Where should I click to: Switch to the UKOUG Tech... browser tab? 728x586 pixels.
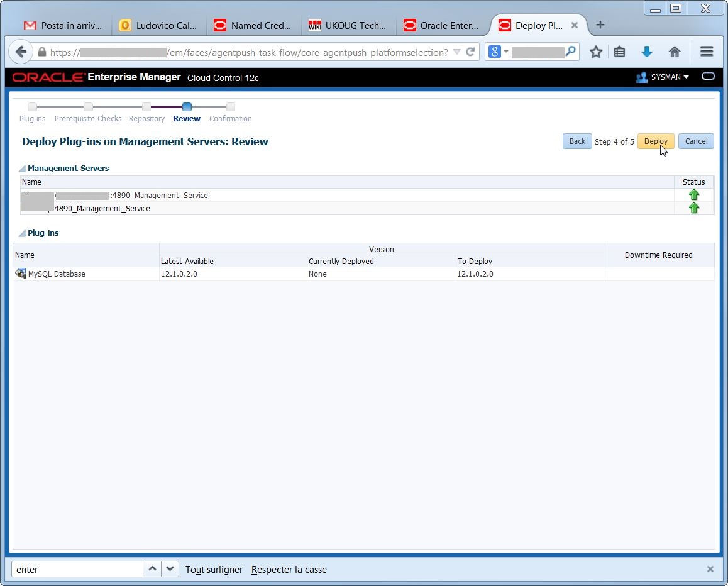(x=348, y=26)
